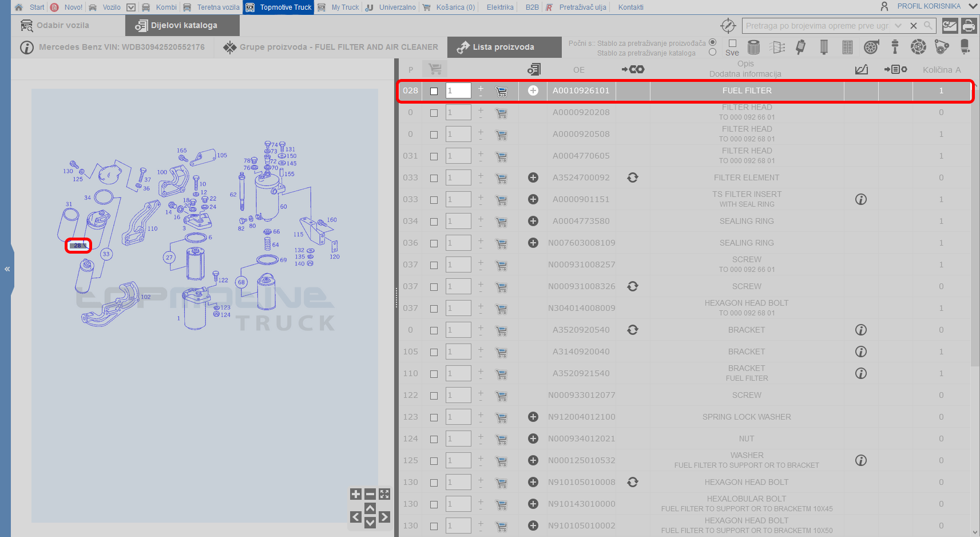Expand details for A3524700092 row
This screenshot has height=537, width=980.
point(533,177)
